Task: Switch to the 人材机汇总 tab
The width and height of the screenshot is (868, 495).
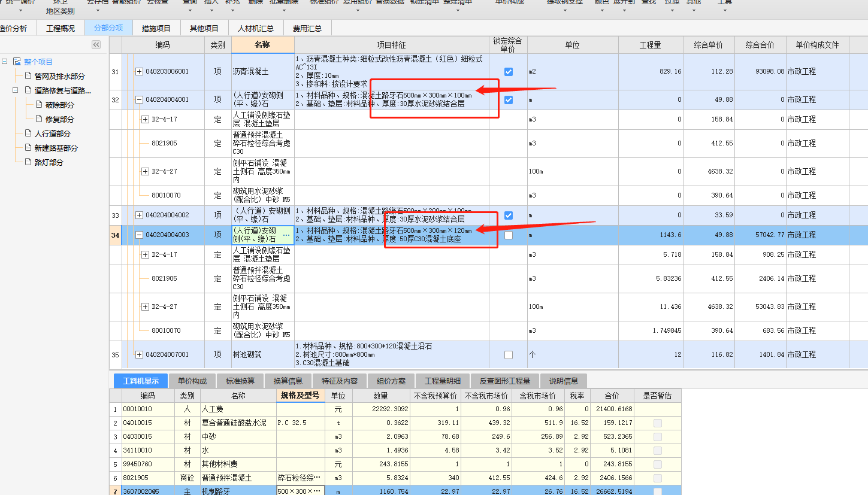Action: (x=256, y=28)
